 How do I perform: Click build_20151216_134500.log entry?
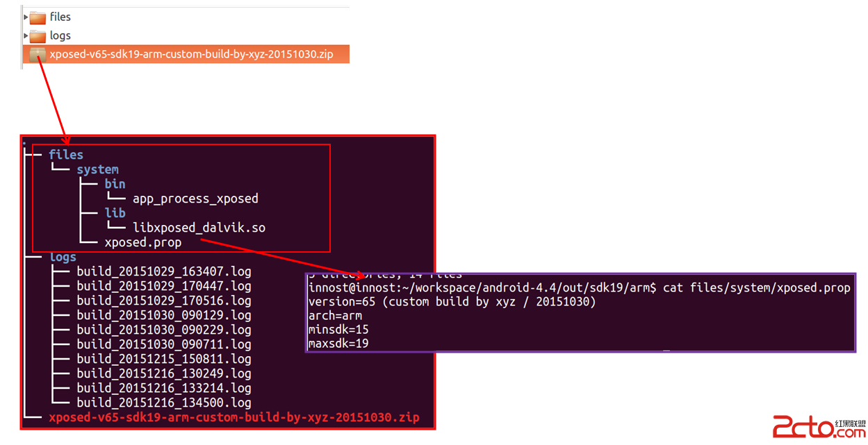point(164,402)
